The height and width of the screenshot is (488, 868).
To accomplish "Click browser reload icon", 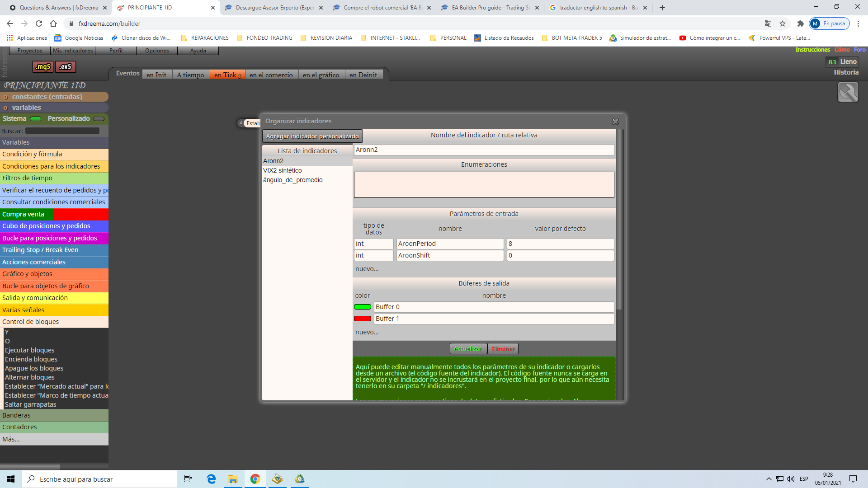I will 39,23.
